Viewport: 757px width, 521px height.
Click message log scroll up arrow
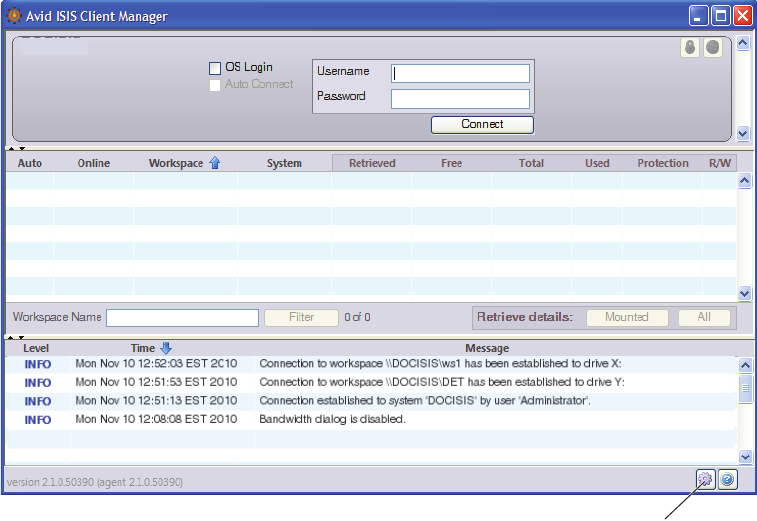click(745, 366)
